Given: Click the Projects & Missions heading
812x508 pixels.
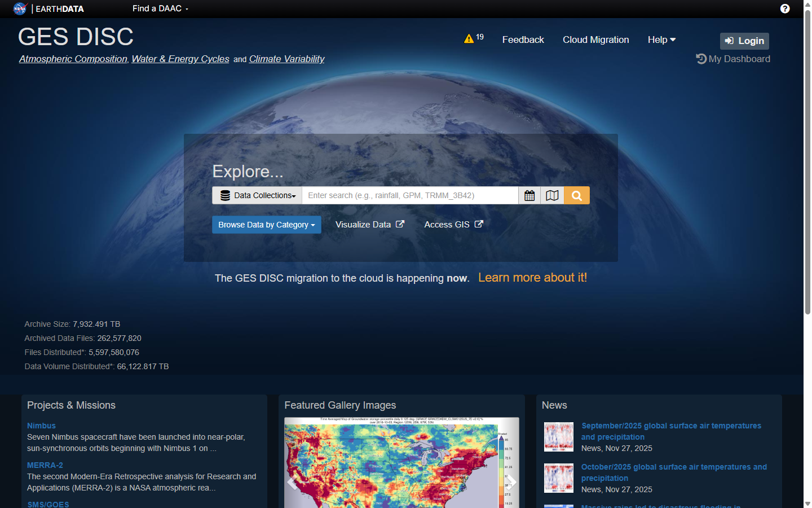Looking at the screenshot, I should (71, 405).
